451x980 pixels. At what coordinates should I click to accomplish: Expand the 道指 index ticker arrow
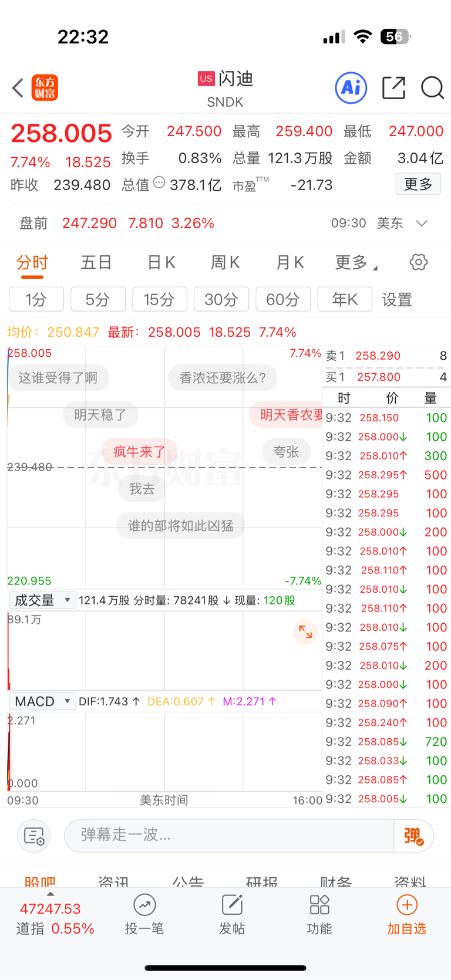[x=51, y=894]
